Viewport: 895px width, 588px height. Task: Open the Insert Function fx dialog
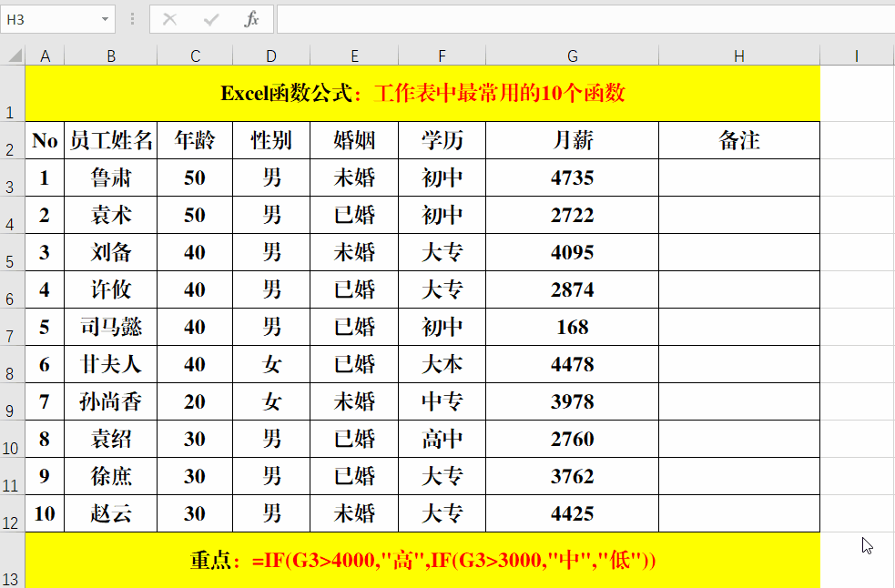click(x=251, y=19)
